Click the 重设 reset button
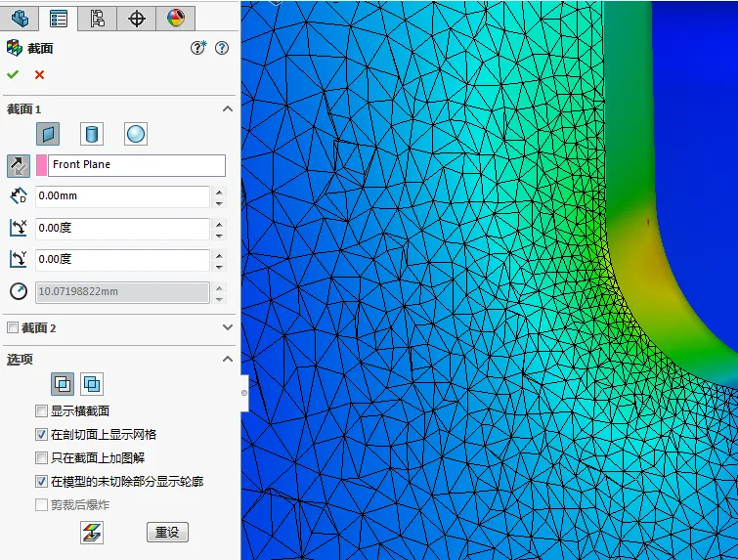738x560 pixels. pos(167,533)
